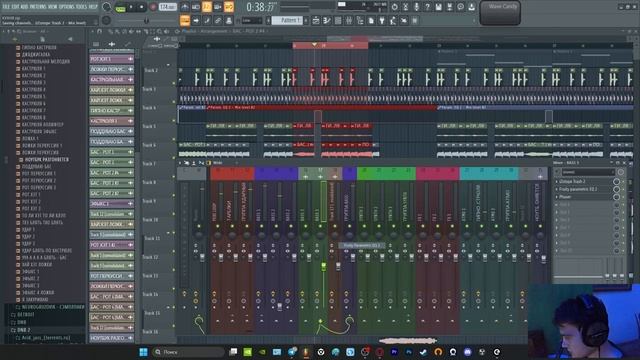Open help index question mark icon
The width and height of the screenshot is (640, 360).
(x=427, y=7)
